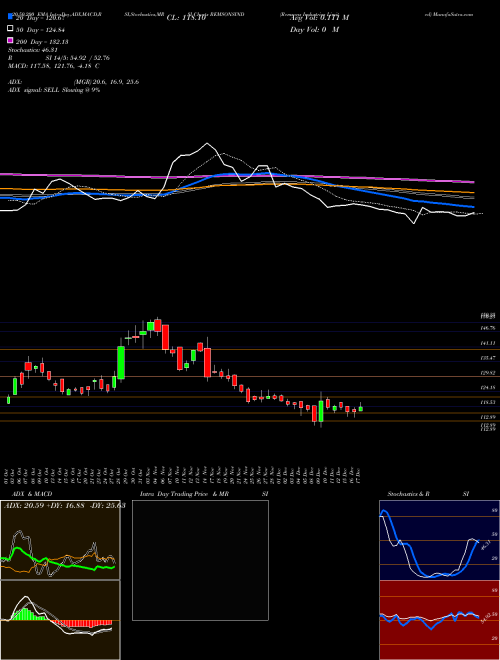
Task: Click the 'ADX & MACD' panel title
Action: coord(32,494)
